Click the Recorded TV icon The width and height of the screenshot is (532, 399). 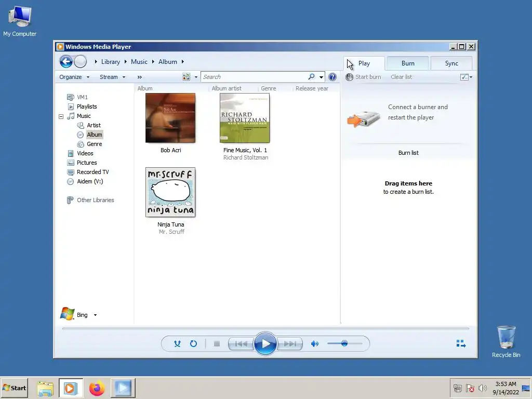click(x=71, y=172)
